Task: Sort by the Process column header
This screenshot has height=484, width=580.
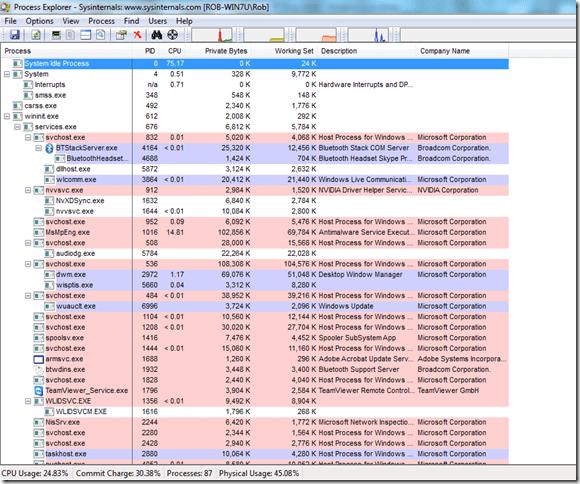Action: pyautogui.click(x=67, y=51)
